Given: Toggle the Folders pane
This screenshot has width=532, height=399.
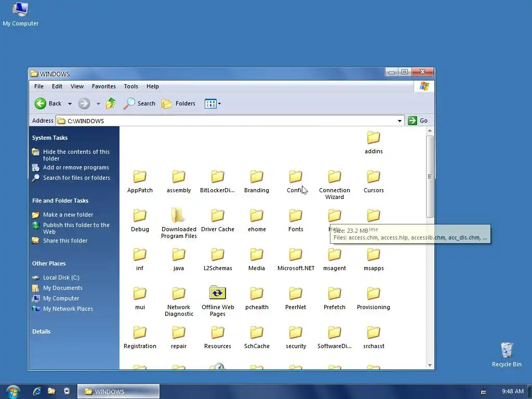Looking at the screenshot, I should pyautogui.click(x=179, y=103).
